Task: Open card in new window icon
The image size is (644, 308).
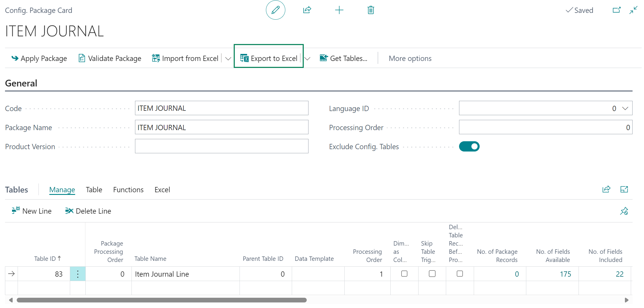Action: (x=617, y=10)
